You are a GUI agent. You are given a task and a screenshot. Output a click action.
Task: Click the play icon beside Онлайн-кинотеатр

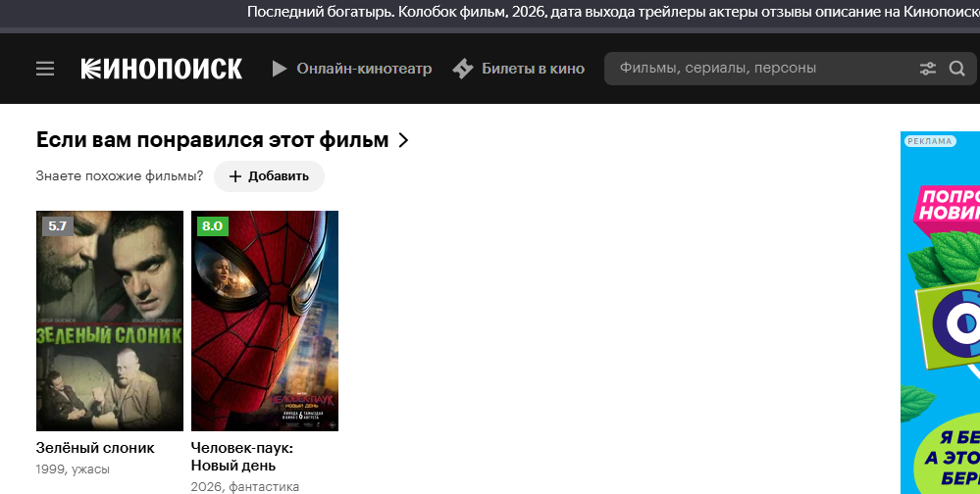click(x=280, y=69)
